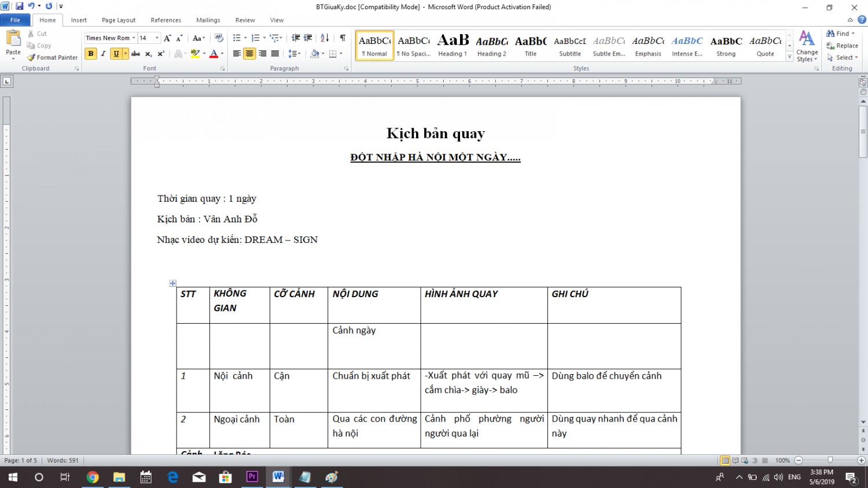The width and height of the screenshot is (868, 488).
Task: Apply the text highlight color
Action: point(195,54)
